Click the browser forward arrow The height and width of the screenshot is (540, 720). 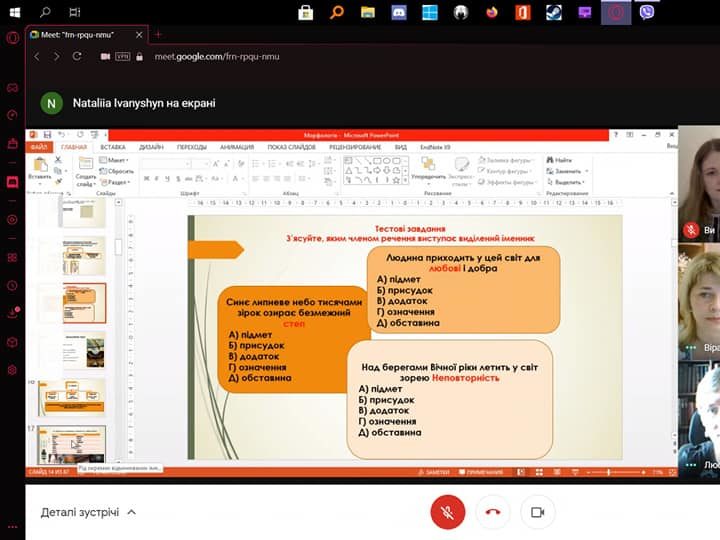[x=57, y=57]
